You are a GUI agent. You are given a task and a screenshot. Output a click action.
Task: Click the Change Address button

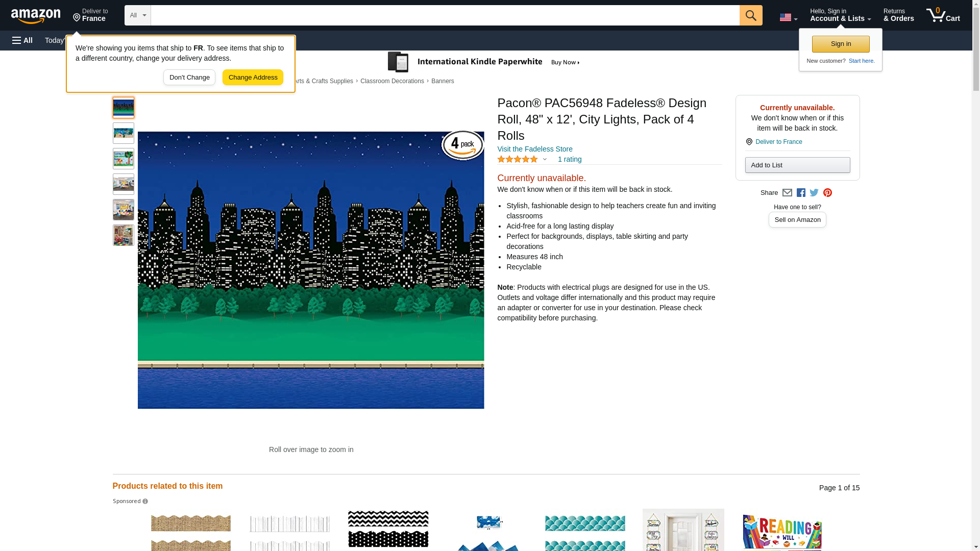[x=253, y=78]
